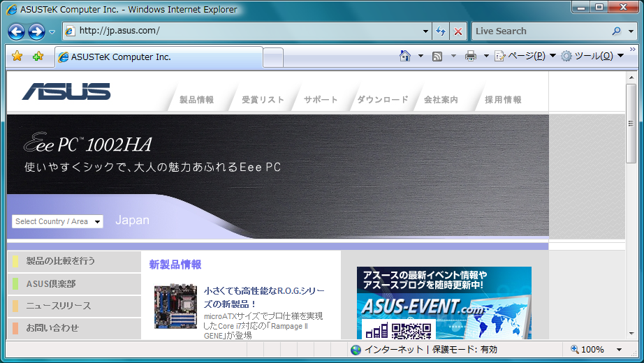Add to Favorites with the green plus star

click(38, 56)
